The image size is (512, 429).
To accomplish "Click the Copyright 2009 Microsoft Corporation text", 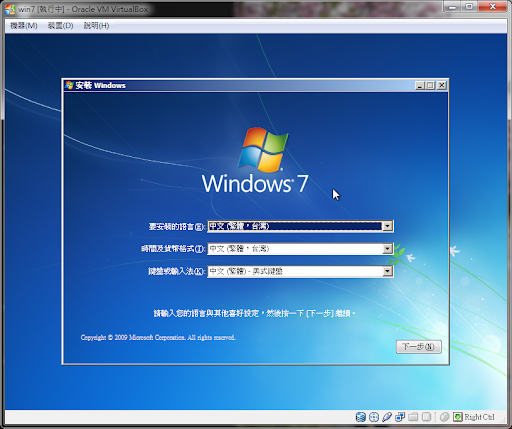I will [x=158, y=337].
